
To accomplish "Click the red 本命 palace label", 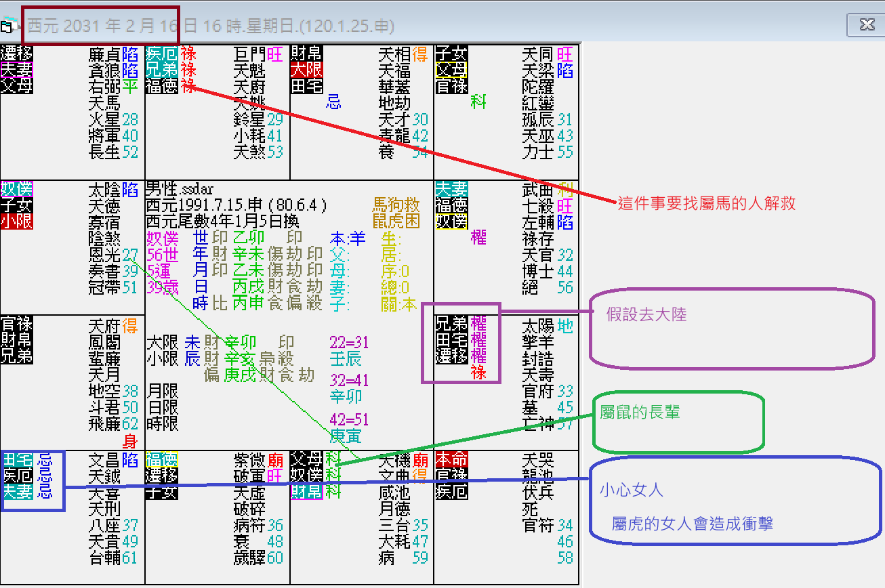I will (x=451, y=459).
